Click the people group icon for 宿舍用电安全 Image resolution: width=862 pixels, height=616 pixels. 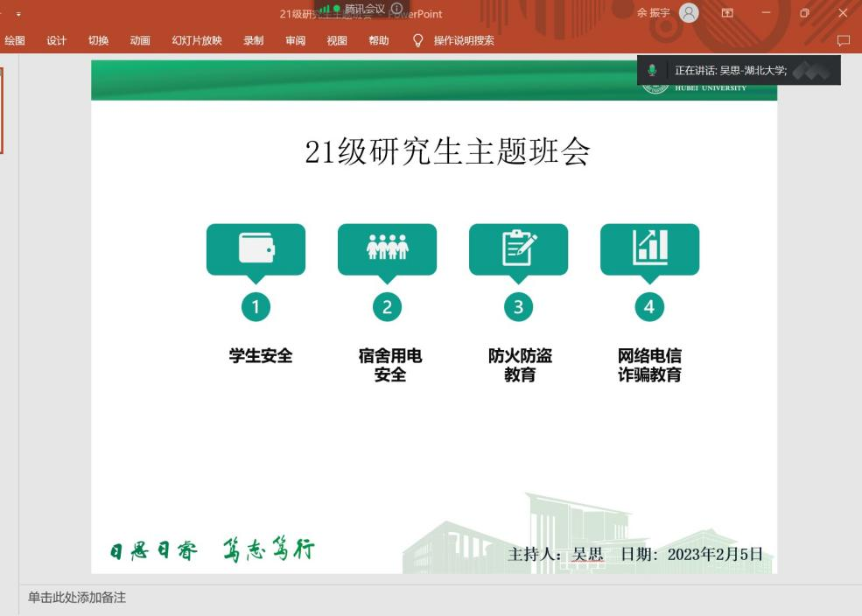[x=387, y=248]
